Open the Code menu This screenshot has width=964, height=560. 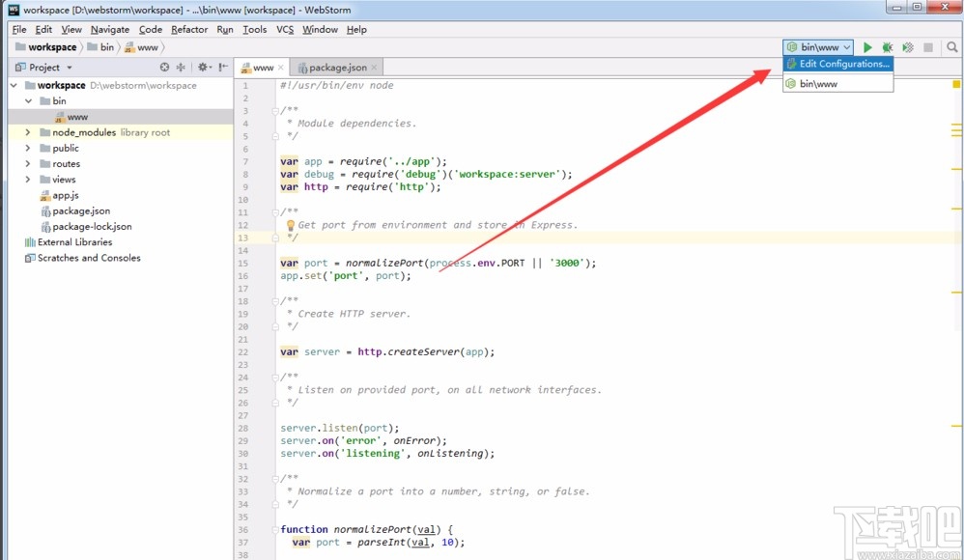151,30
